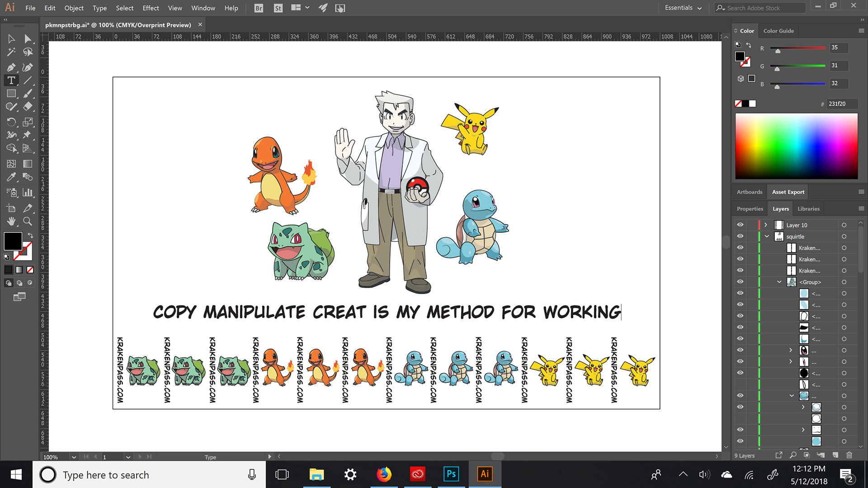Select the Eyedropper tool
Image resolution: width=868 pixels, height=488 pixels.
point(11,177)
